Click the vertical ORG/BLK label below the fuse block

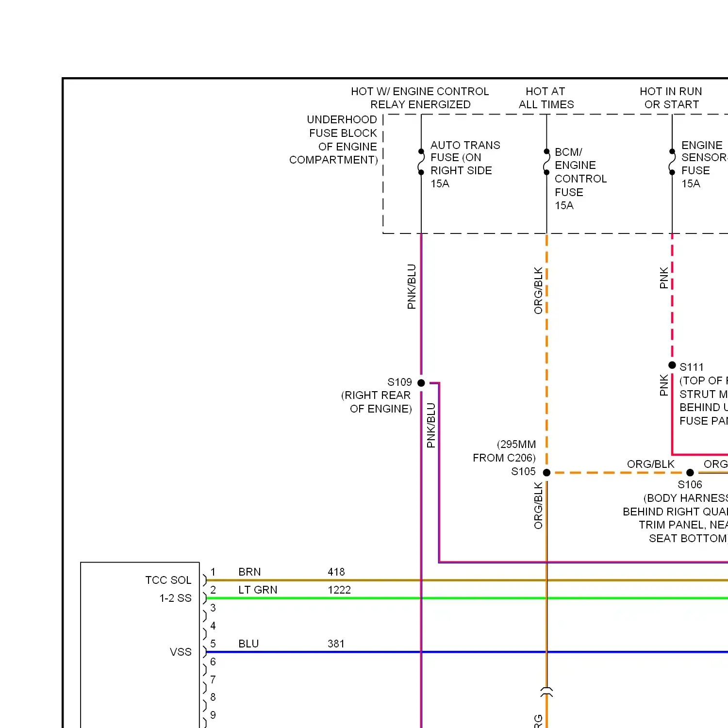pyautogui.click(x=538, y=291)
